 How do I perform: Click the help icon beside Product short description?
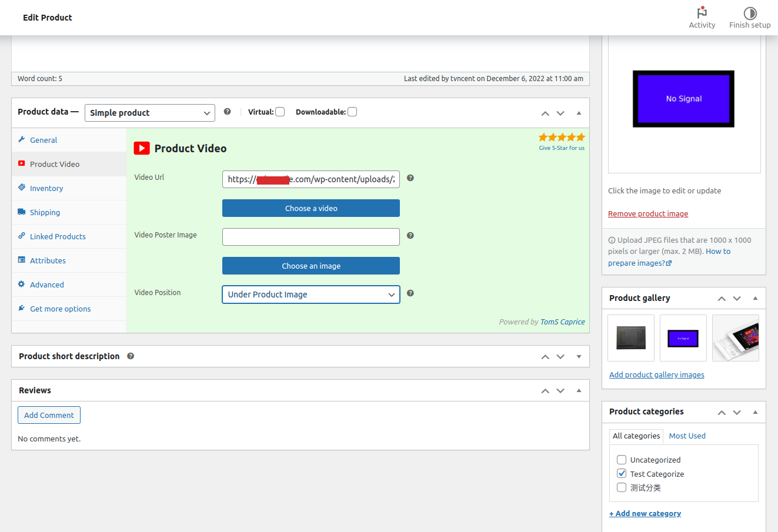(131, 356)
